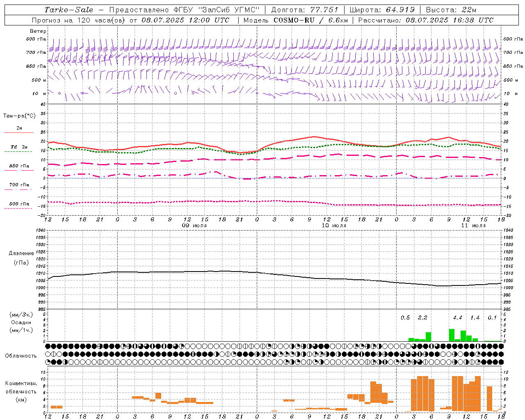Click the 0.5 precipitation total value
This screenshot has height=420, width=525.
[405, 318]
